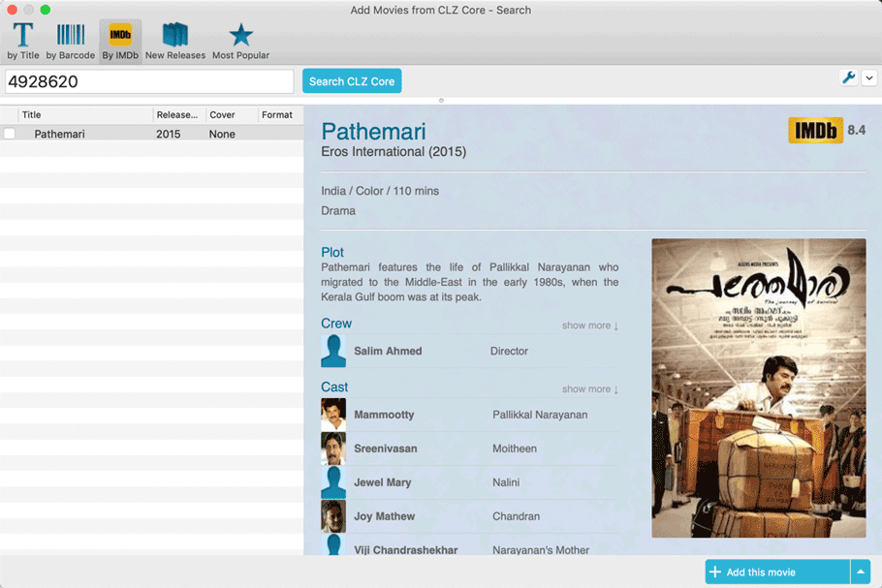Switch to search by Title mode

23,41
